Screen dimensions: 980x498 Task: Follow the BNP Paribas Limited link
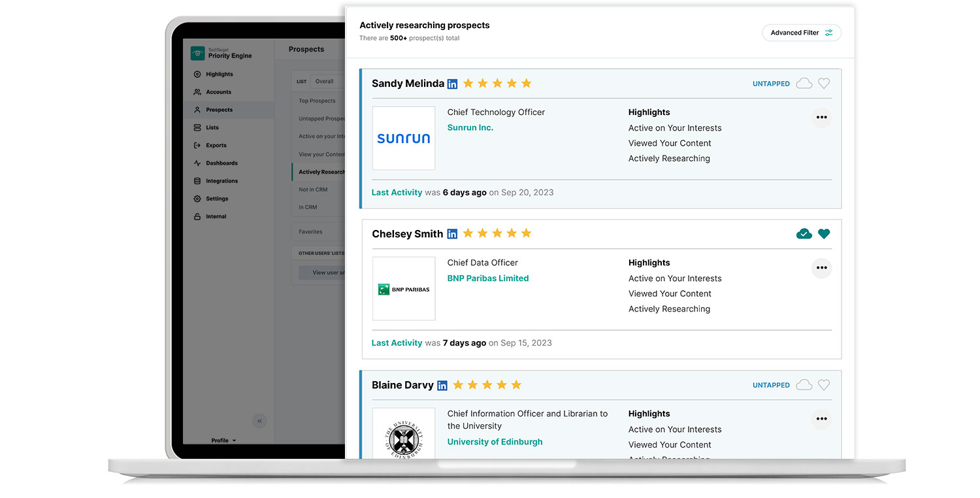[x=487, y=278]
